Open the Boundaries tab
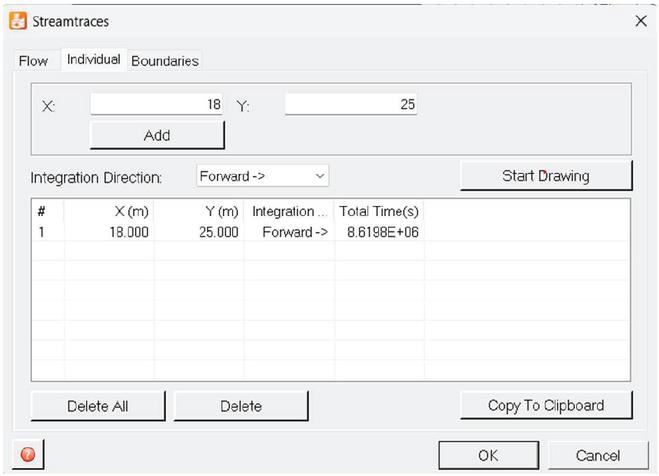Viewport: 659px width, 476px height. (165, 61)
